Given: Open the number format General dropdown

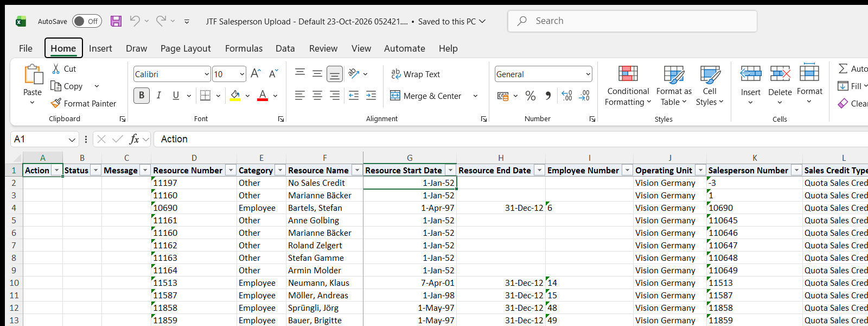Looking at the screenshot, I should click(588, 74).
